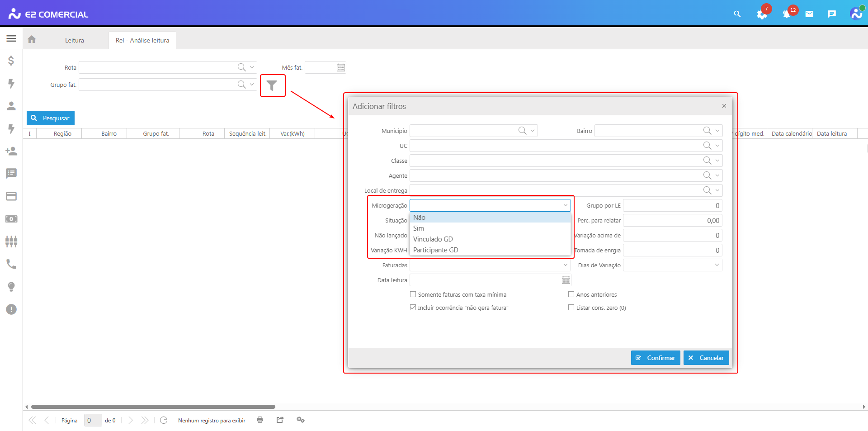Click the printer icon in footer

click(260, 420)
